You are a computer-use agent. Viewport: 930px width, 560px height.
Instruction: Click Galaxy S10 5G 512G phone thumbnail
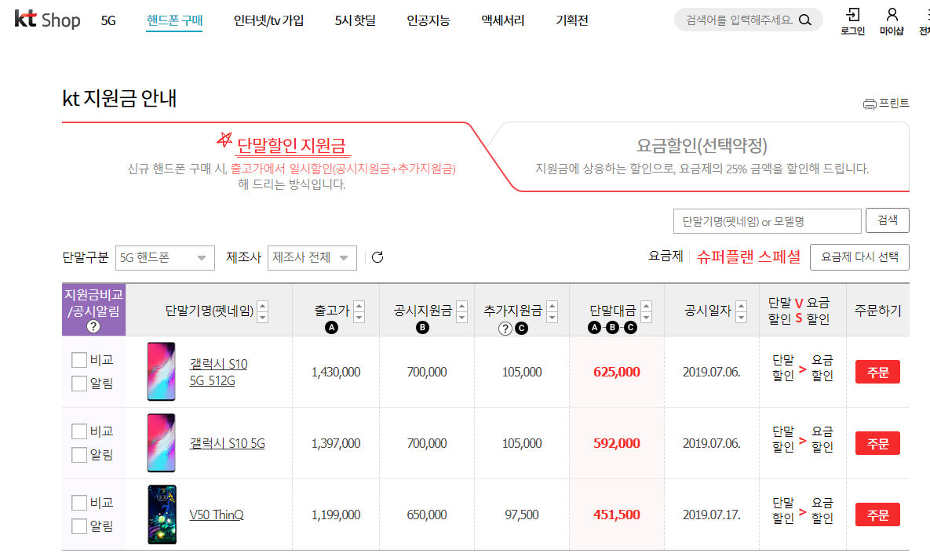tap(162, 372)
